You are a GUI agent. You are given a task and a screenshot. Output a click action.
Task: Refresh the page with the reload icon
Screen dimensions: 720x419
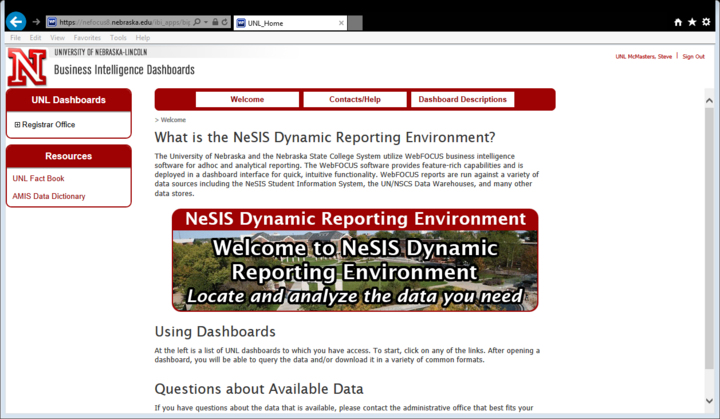click(x=225, y=22)
